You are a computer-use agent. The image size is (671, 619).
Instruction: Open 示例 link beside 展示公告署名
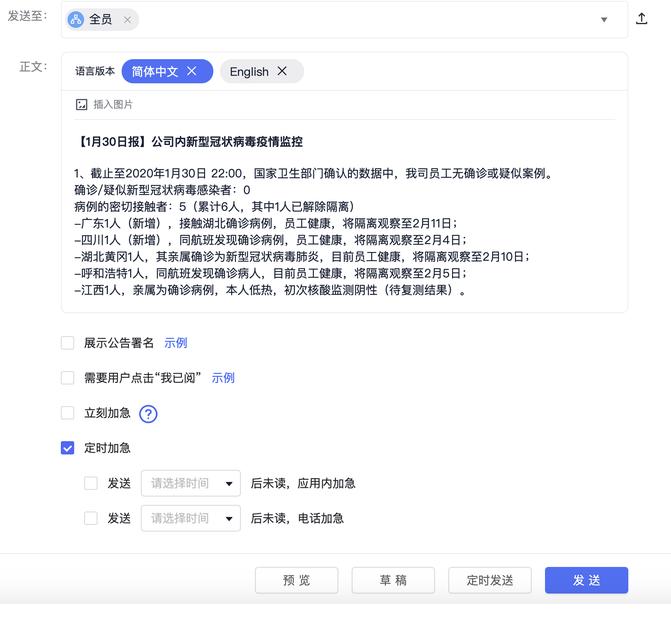pyautogui.click(x=176, y=343)
